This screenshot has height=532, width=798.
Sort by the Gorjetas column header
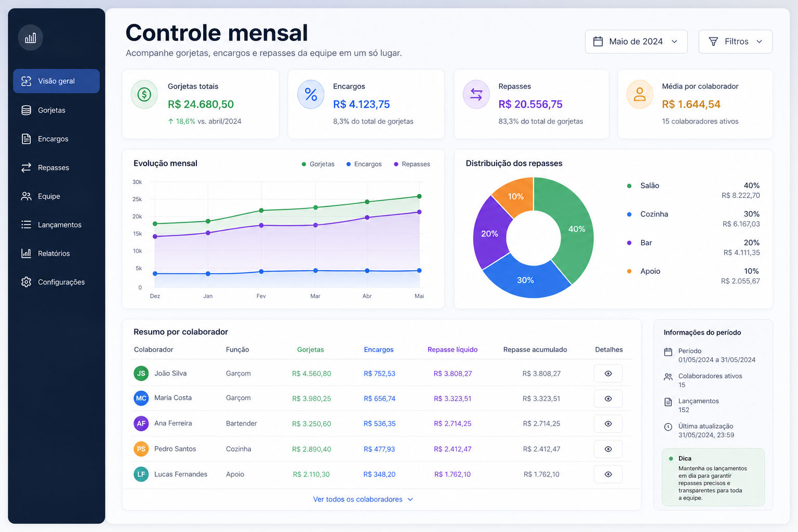point(310,350)
